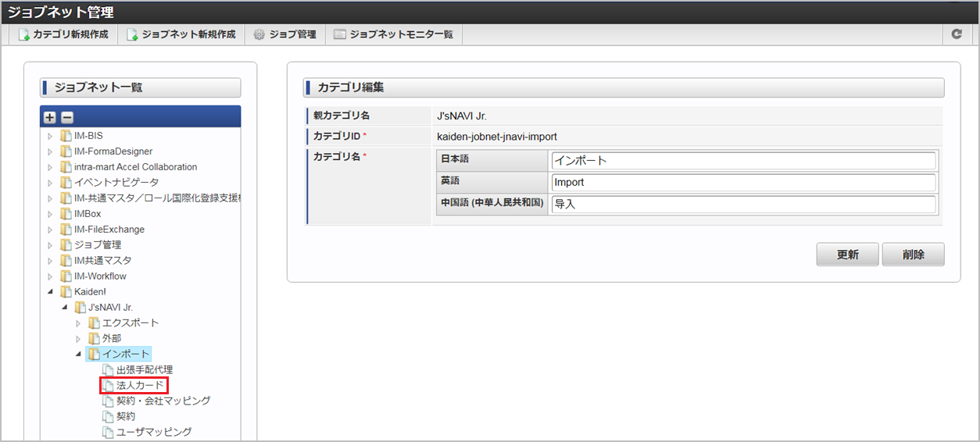Click the ジョブネット新規作成 toolbar icon
Screen dimensions: 980x442
132,34
